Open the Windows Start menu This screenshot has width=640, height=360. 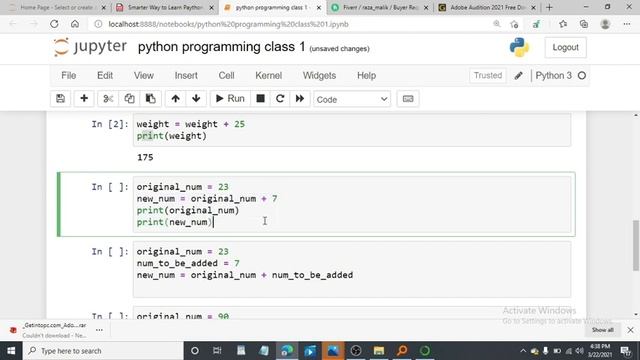click(11, 351)
